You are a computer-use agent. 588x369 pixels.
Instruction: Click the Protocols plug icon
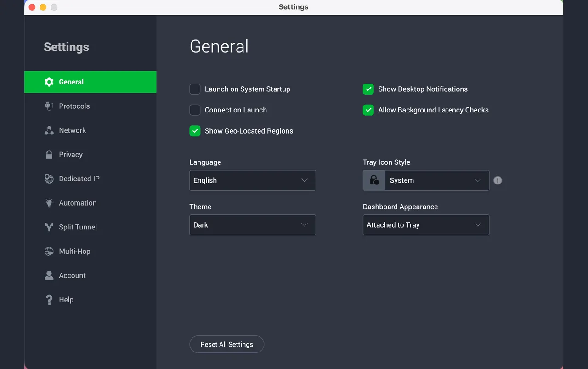(x=49, y=106)
